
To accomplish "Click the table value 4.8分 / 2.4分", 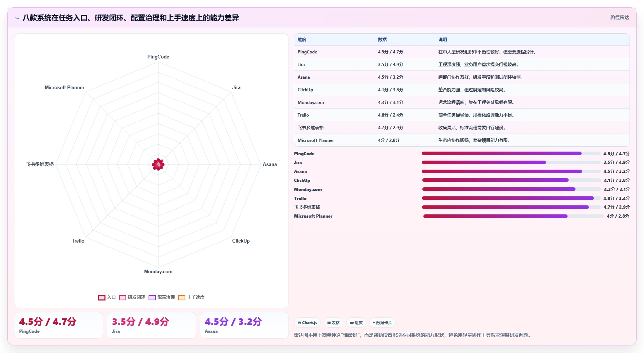I will pyautogui.click(x=391, y=115).
